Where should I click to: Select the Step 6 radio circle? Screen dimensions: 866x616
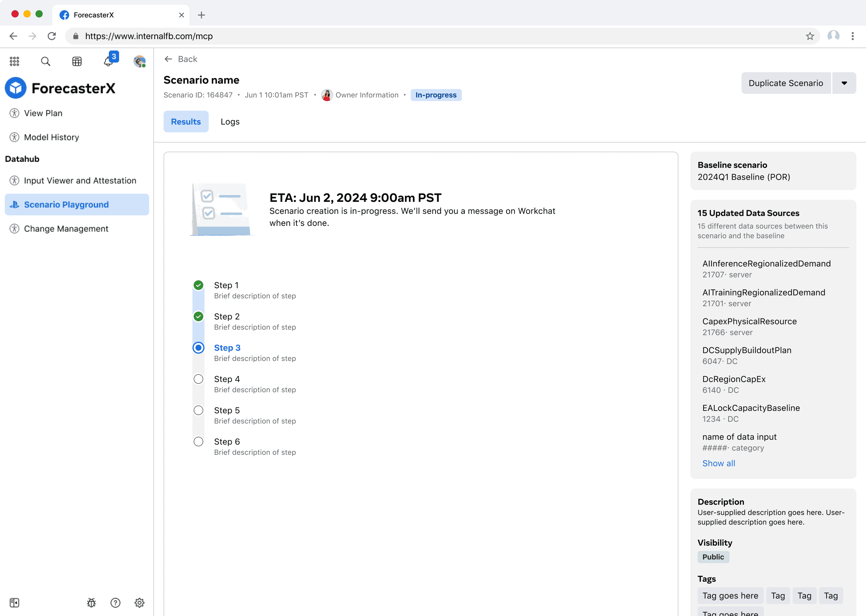click(198, 442)
